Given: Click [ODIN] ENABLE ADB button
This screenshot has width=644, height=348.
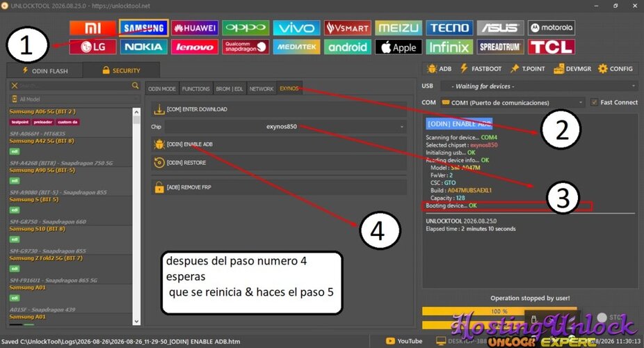Looking at the screenshot, I should pos(279,144).
